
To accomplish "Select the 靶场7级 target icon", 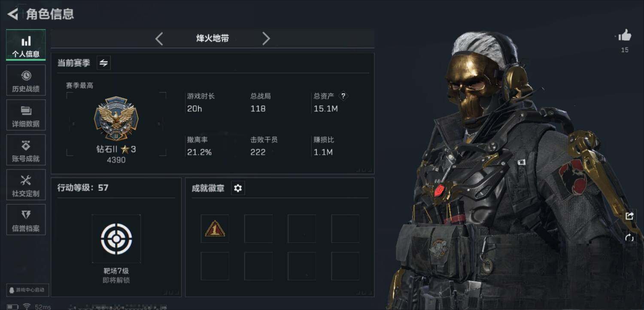I will point(116,239).
